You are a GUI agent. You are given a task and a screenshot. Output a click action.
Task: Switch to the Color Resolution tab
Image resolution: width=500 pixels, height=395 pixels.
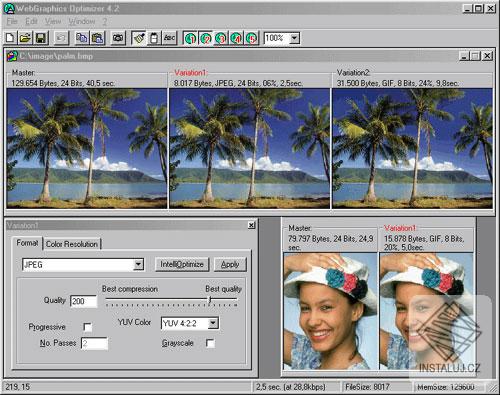(72, 244)
